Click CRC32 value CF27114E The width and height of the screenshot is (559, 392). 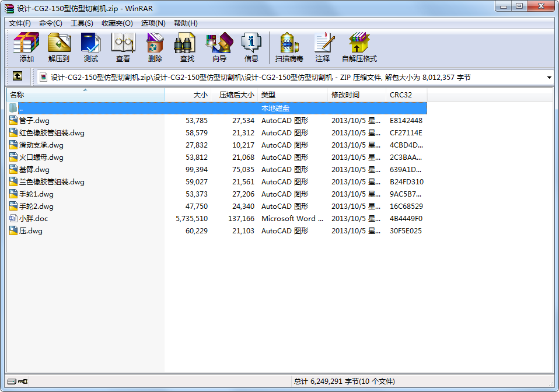point(406,133)
